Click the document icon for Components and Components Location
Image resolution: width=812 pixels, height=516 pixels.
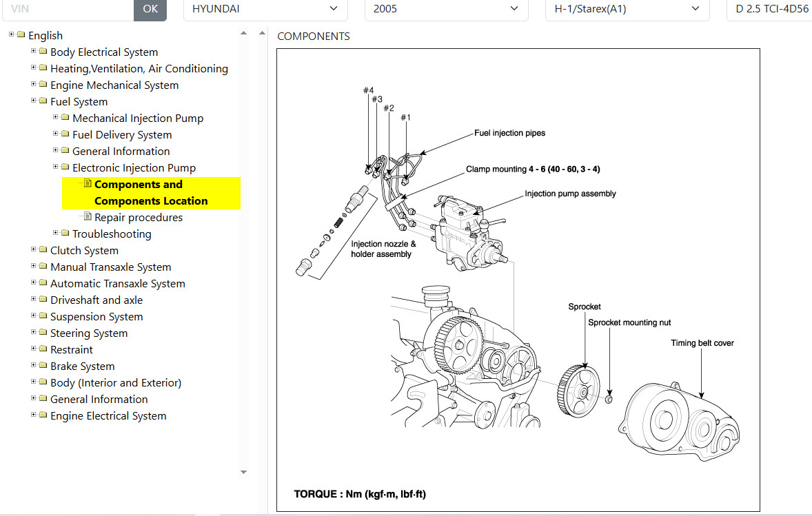(88, 184)
